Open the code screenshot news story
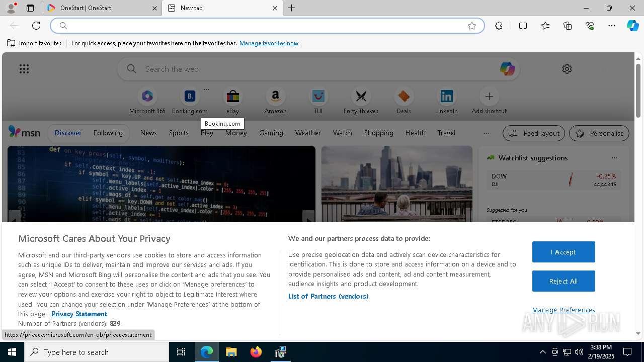 click(x=162, y=184)
